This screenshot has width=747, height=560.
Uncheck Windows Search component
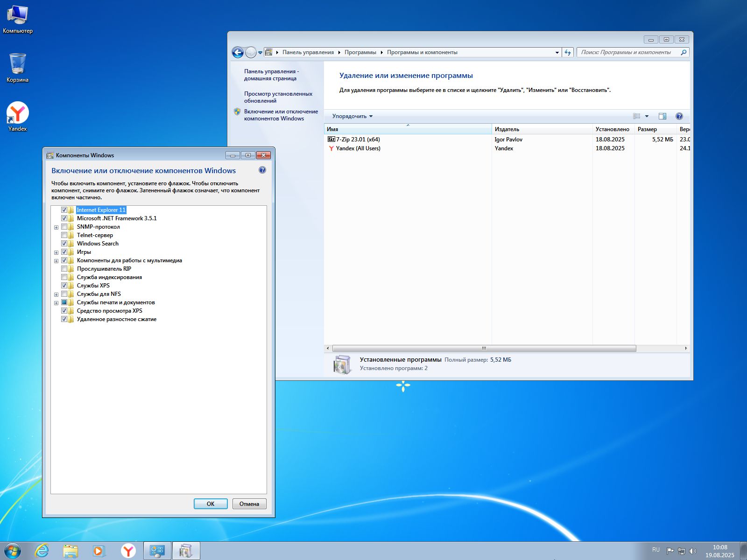coord(64,244)
